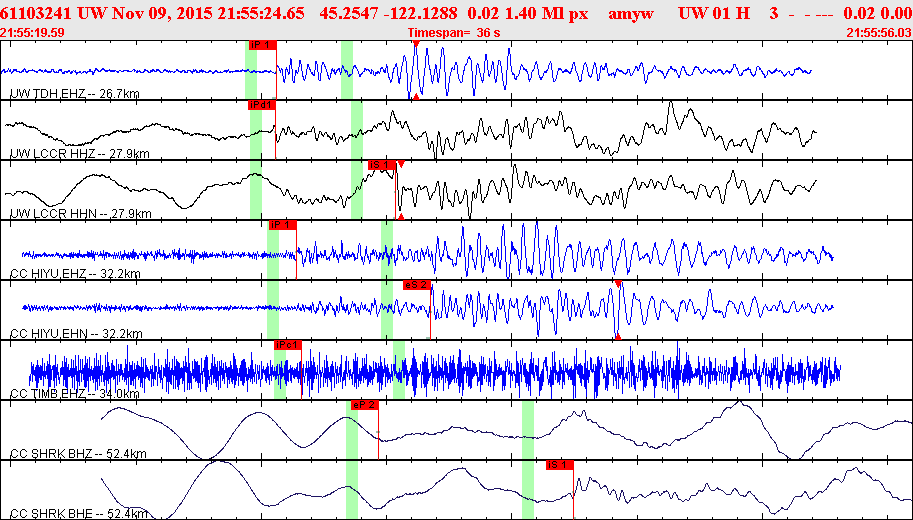Click the second green predicted-arrival bar on TDH EHZ
913x520 pixels.
(347, 70)
